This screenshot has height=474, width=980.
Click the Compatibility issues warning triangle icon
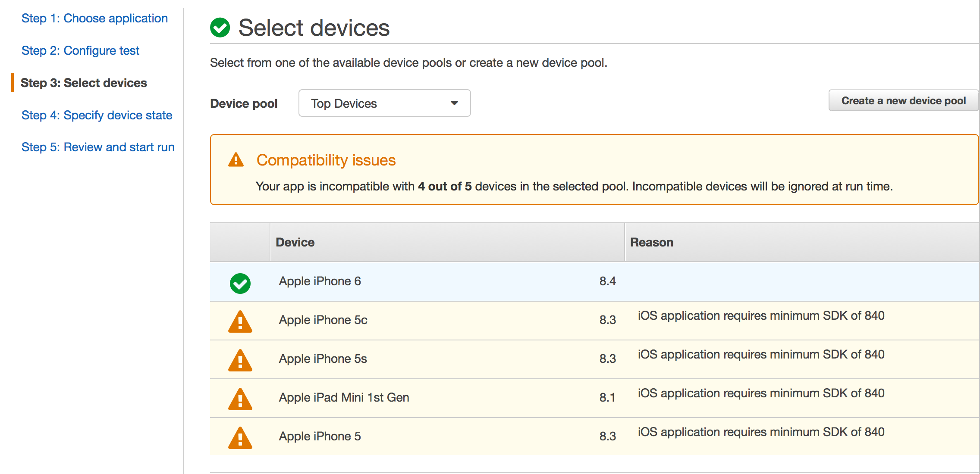point(236,160)
